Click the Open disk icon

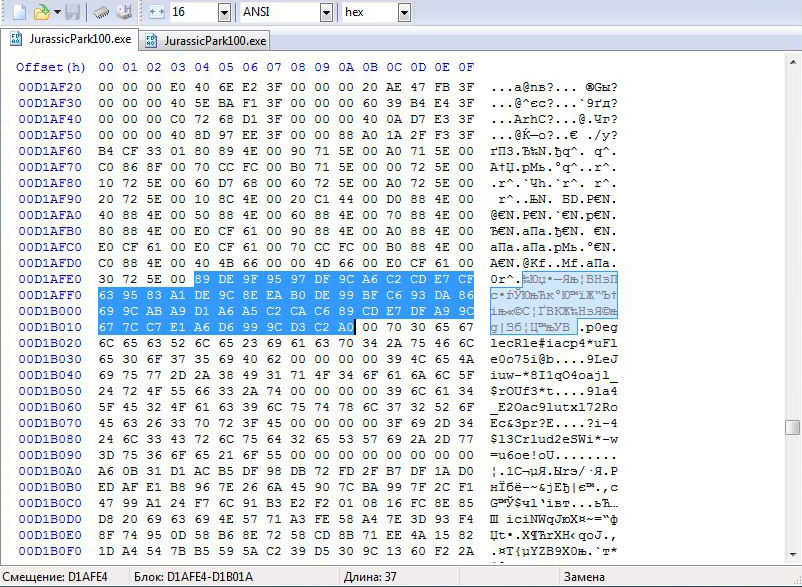coord(124,12)
